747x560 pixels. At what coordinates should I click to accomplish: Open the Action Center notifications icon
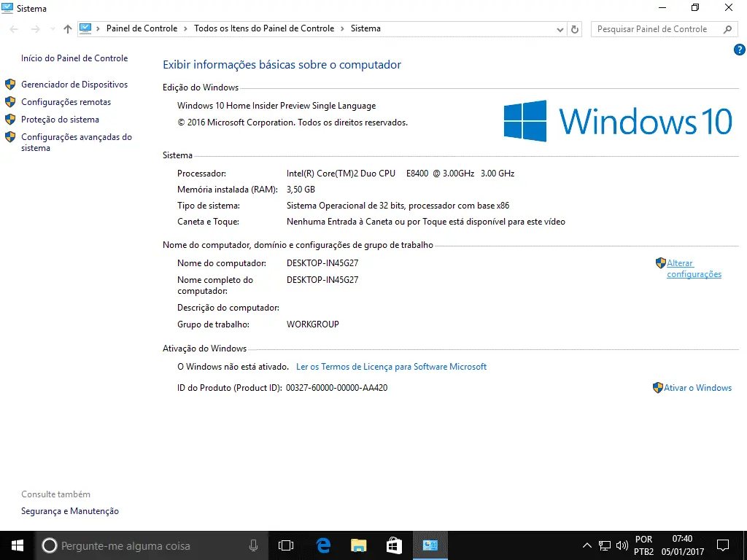click(723, 545)
